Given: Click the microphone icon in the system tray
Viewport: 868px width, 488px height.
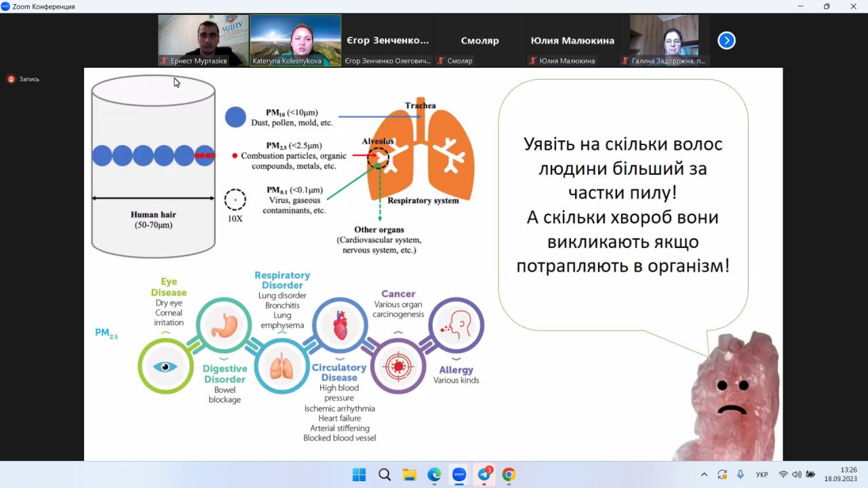Looking at the screenshot, I should click(x=741, y=474).
